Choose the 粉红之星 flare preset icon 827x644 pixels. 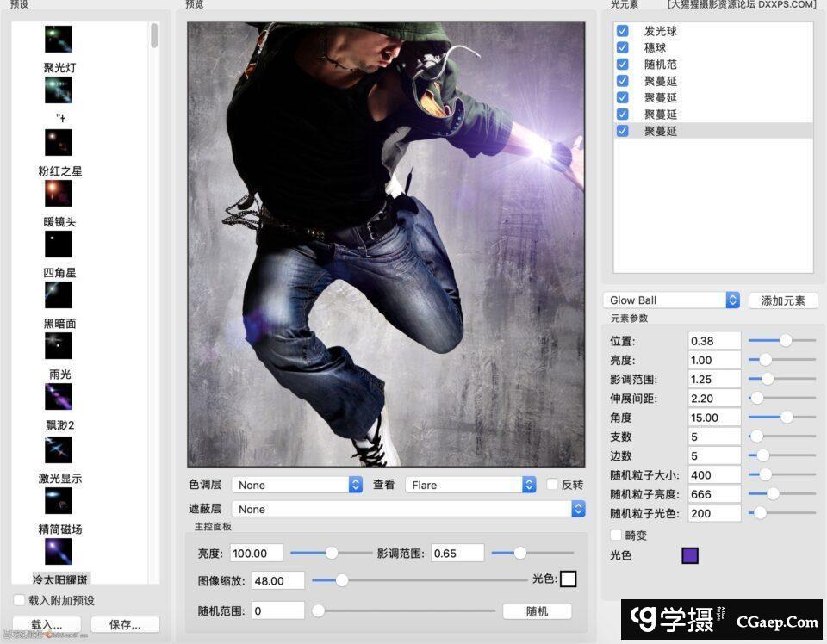point(59,193)
